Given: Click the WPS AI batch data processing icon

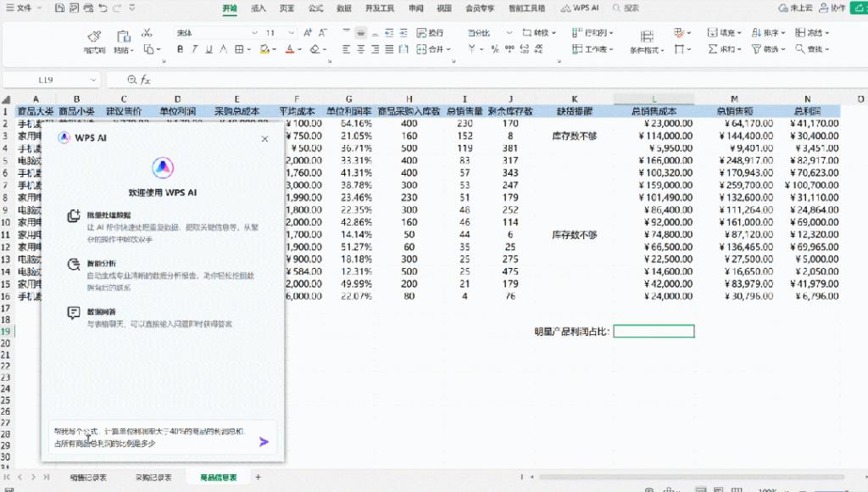Looking at the screenshot, I should (74, 216).
